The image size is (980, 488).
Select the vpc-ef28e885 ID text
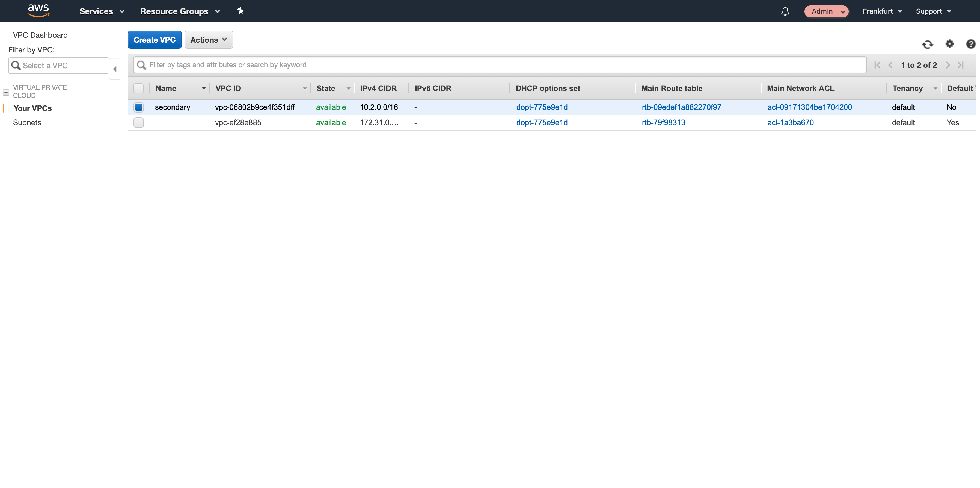(x=238, y=123)
